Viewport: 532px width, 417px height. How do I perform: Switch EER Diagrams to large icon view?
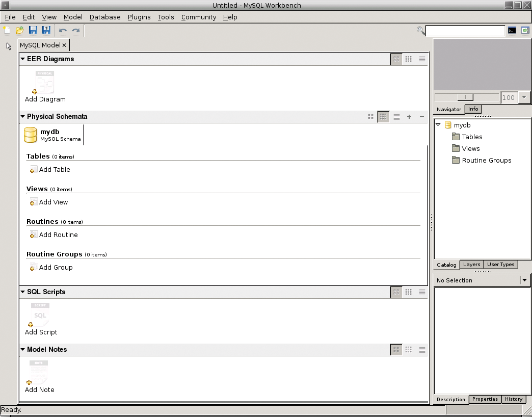coord(396,59)
